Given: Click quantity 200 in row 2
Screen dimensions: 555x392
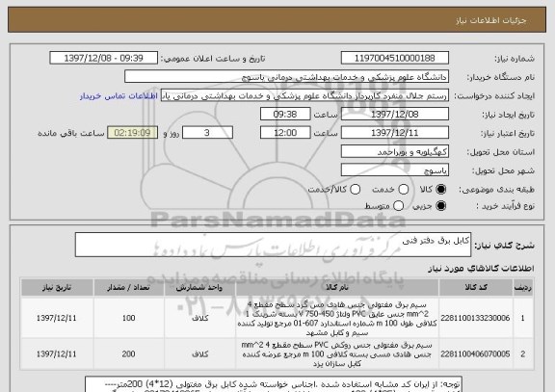Looking at the screenshot, I should pyautogui.click(x=128, y=353).
